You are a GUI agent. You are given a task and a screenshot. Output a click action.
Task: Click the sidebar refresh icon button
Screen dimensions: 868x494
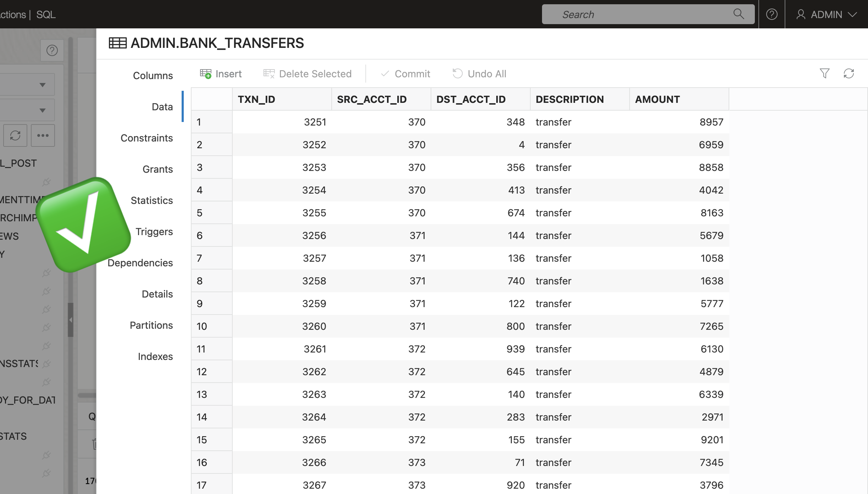tap(15, 135)
